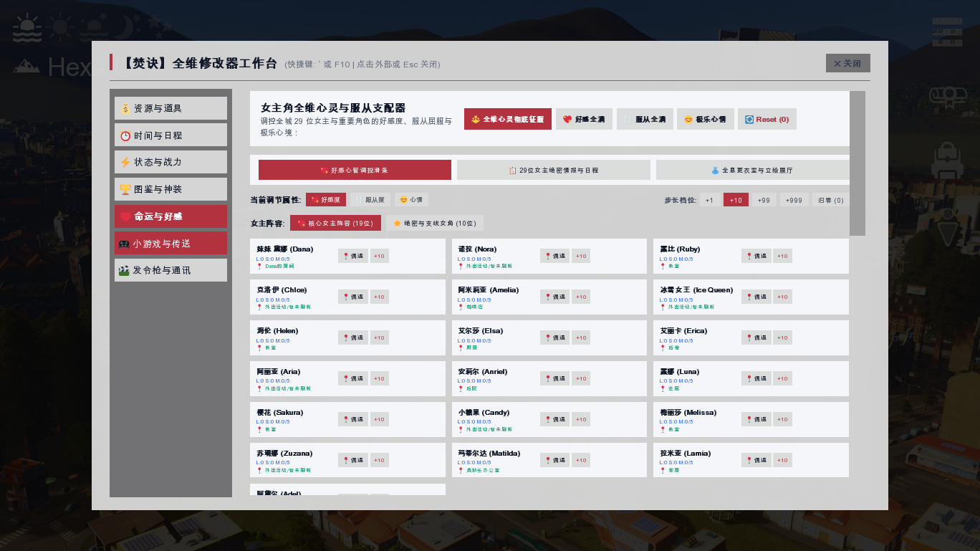Open the 全息更衣室与立绘展厅 tab

coord(752,171)
